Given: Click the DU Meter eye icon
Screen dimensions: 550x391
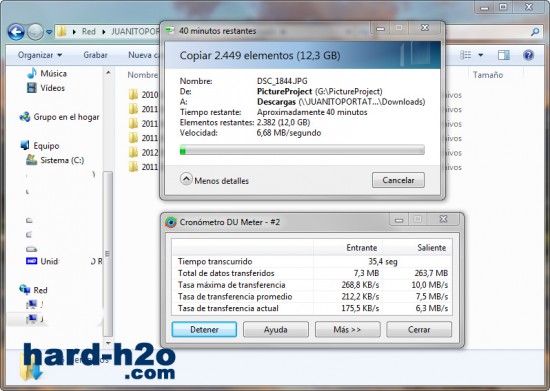Looking at the screenshot, I should pos(171,222).
